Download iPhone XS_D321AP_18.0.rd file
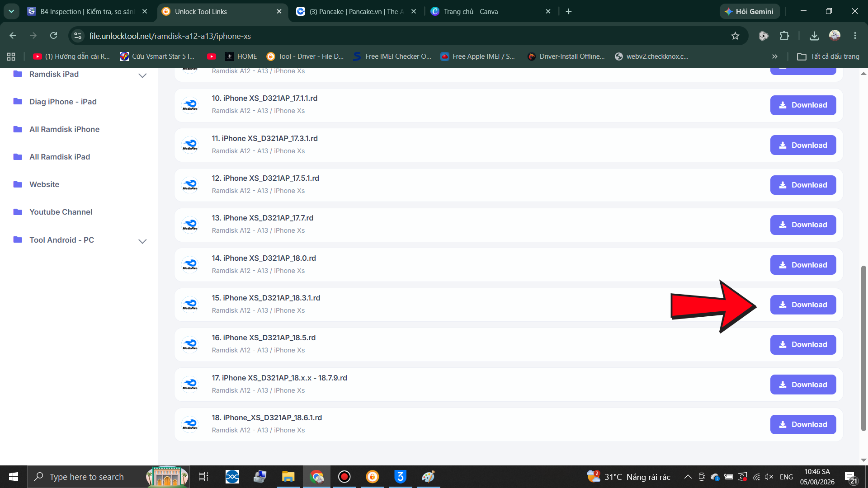Screen dimensions: 868x488 coord(803,265)
